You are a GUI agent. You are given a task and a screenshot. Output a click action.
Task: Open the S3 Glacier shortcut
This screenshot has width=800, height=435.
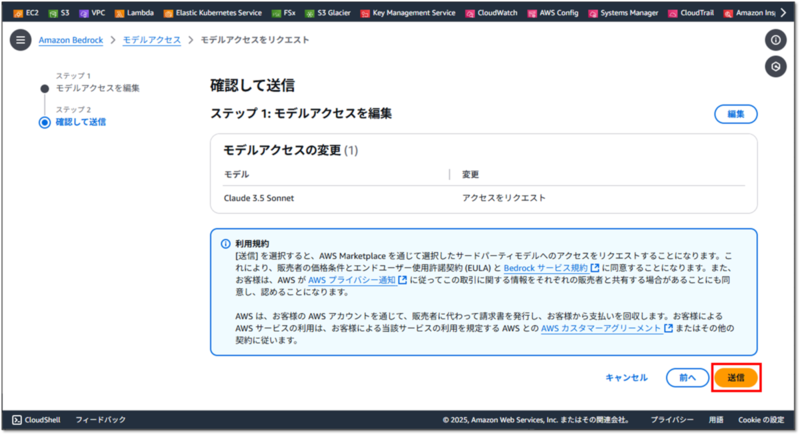coord(328,13)
